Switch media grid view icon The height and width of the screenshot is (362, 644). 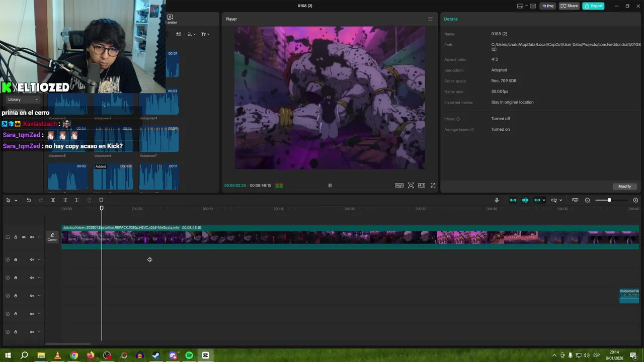click(x=179, y=34)
